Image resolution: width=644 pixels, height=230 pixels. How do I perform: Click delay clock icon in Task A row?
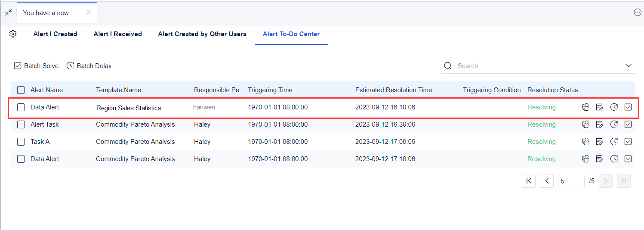pos(614,142)
